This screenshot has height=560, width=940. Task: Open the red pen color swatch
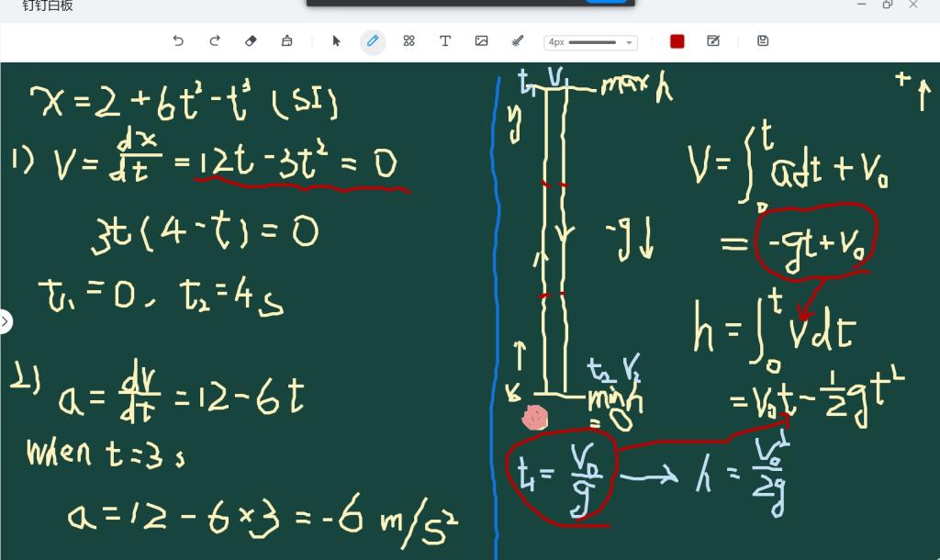point(677,41)
